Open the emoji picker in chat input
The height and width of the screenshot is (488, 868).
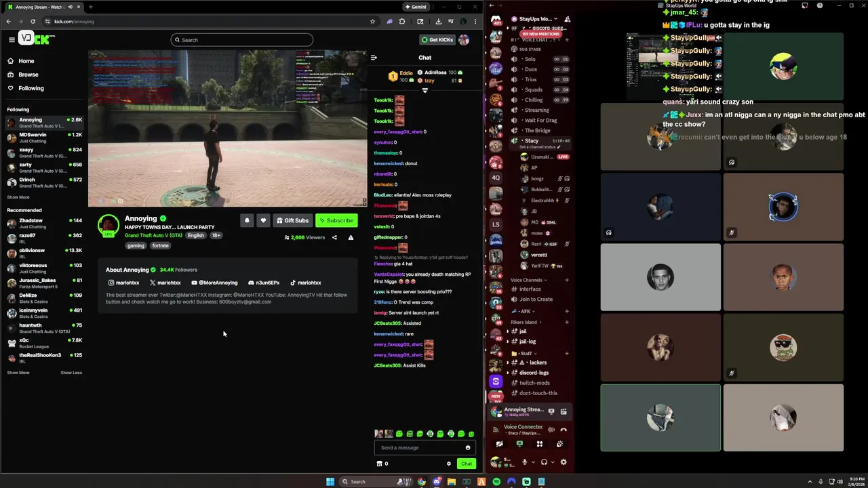click(x=467, y=447)
